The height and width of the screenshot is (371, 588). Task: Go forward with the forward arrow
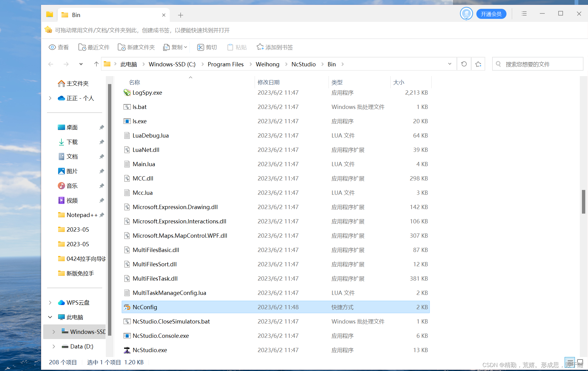(x=66, y=64)
